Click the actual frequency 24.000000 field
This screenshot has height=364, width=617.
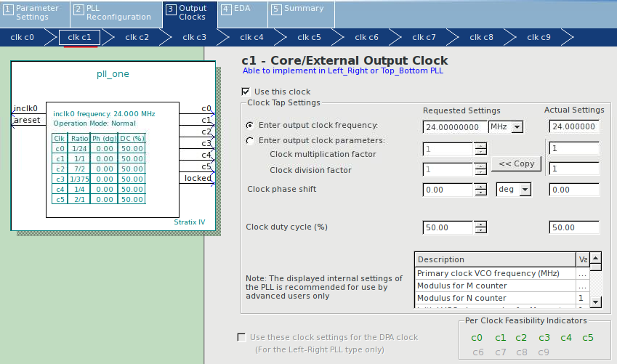coord(574,126)
